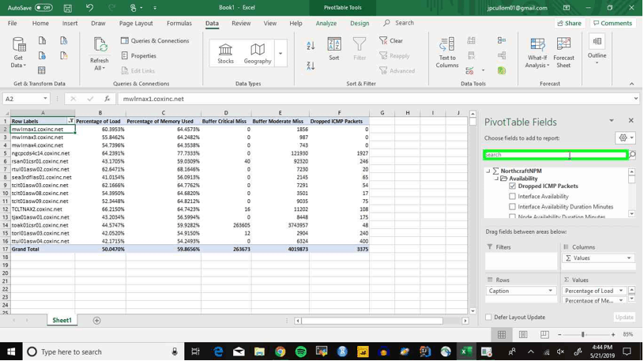This screenshot has height=361, width=644.
Task: Open the Comments pane
Action: click(612, 24)
